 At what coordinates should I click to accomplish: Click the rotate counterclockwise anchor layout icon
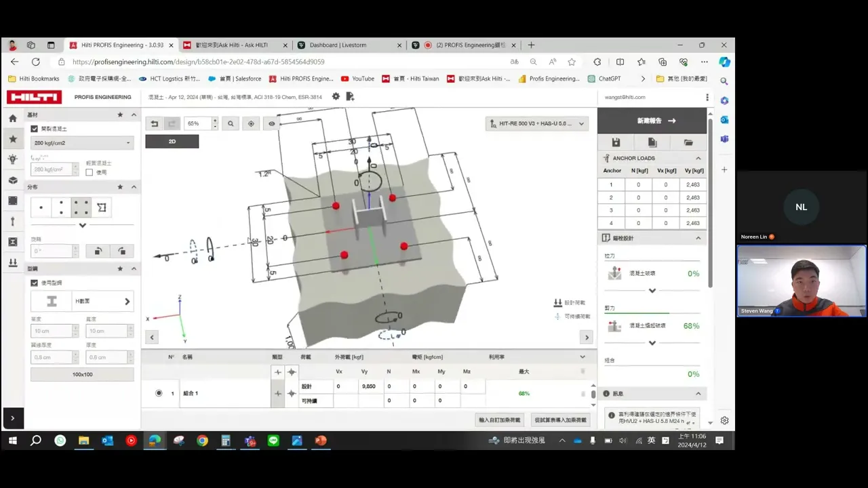coord(98,251)
